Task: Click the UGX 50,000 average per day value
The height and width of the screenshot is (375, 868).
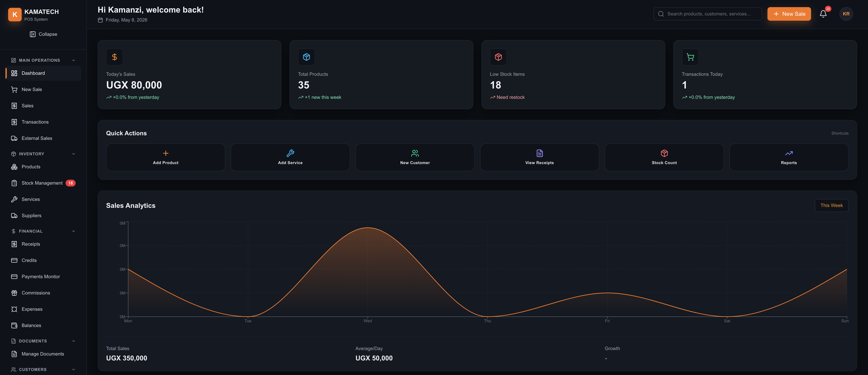Action: click(374, 358)
